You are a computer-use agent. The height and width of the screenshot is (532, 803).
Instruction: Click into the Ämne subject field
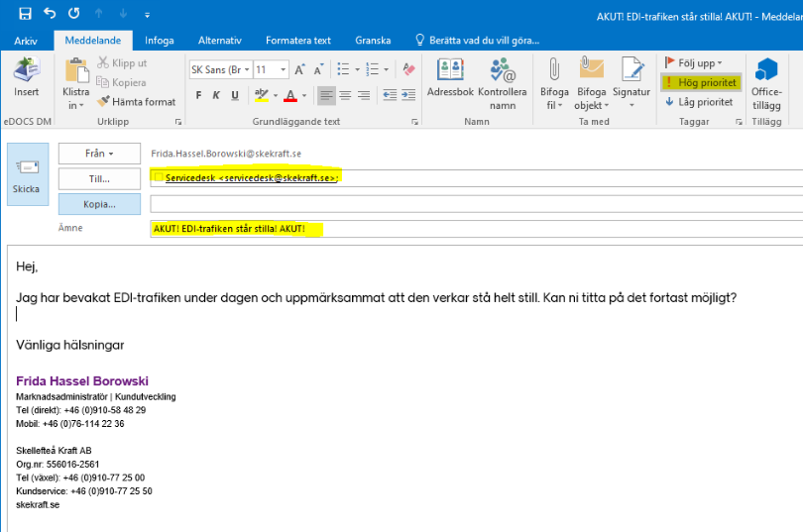476,229
